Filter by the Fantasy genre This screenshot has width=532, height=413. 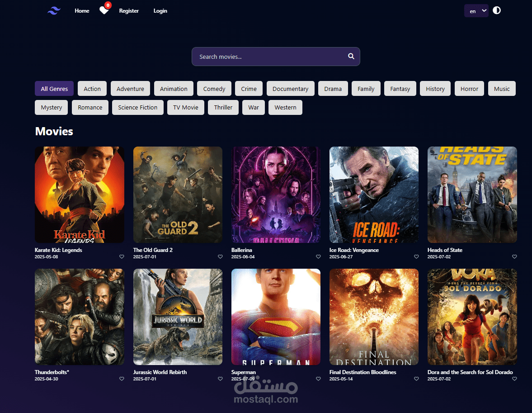tap(400, 89)
